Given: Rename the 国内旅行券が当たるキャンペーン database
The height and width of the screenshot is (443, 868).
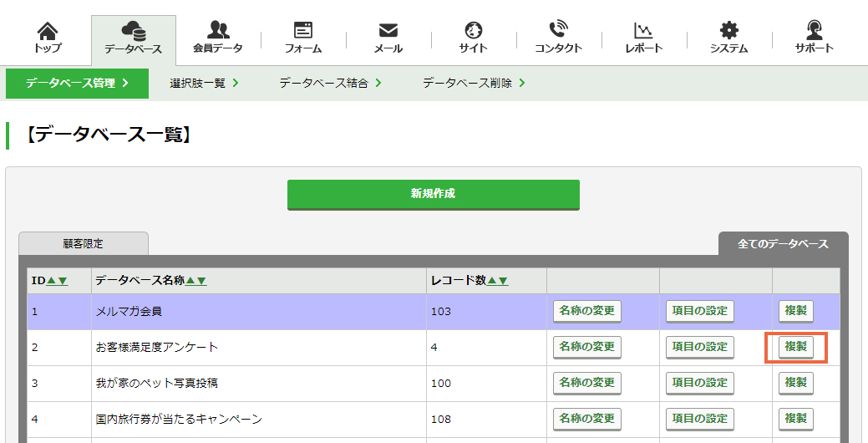Looking at the screenshot, I should (x=586, y=420).
